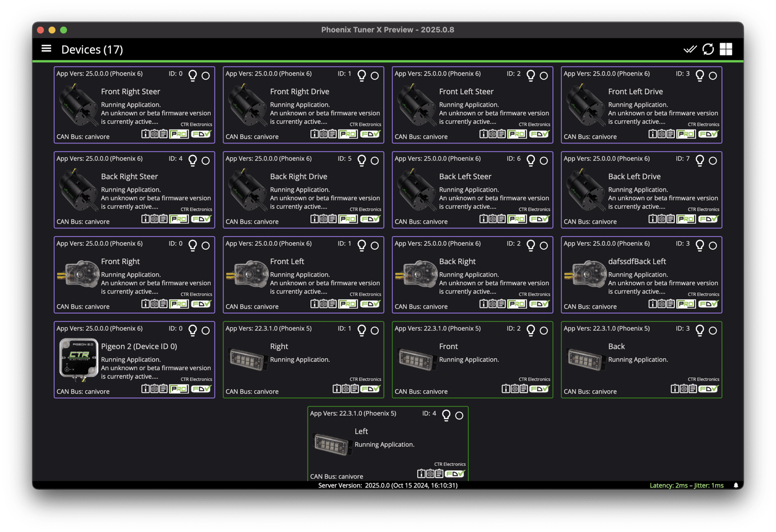
Task: Refresh the device list
Action: point(708,49)
